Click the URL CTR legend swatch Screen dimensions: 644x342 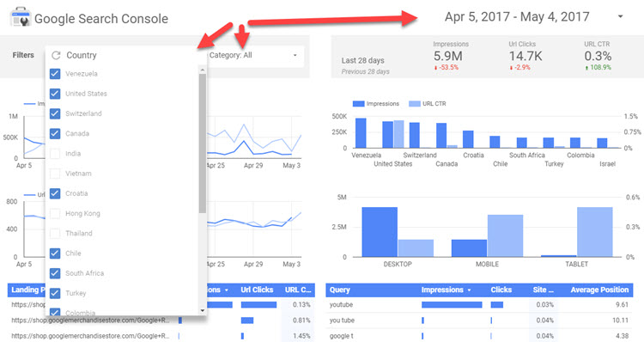click(x=415, y=104)
